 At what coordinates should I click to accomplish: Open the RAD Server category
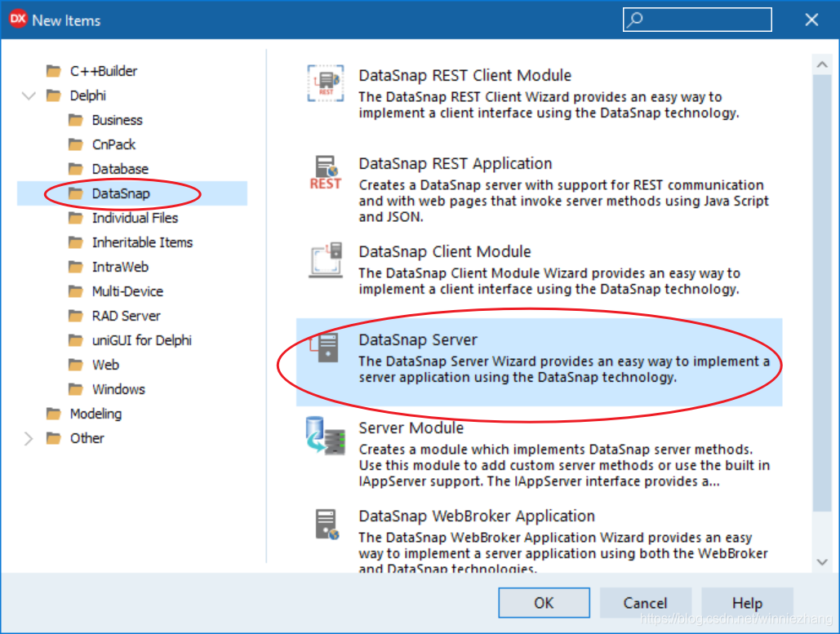pos(126,316)
